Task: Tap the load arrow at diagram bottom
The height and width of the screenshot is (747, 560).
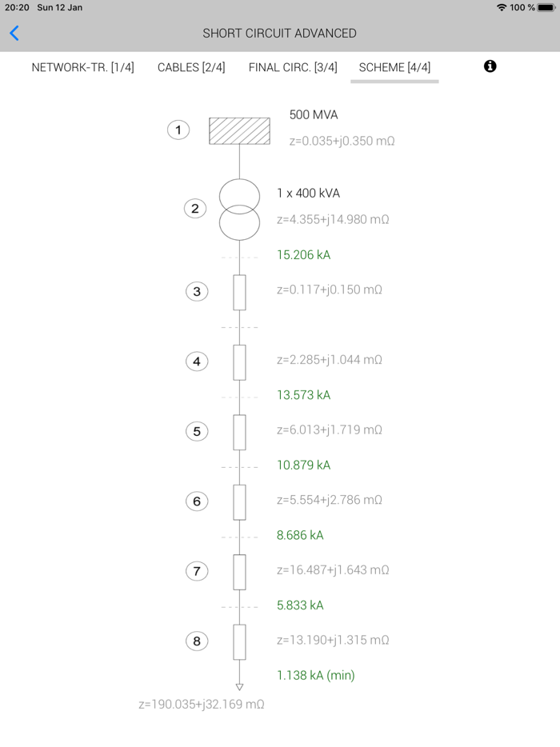Action: [239, 686]
